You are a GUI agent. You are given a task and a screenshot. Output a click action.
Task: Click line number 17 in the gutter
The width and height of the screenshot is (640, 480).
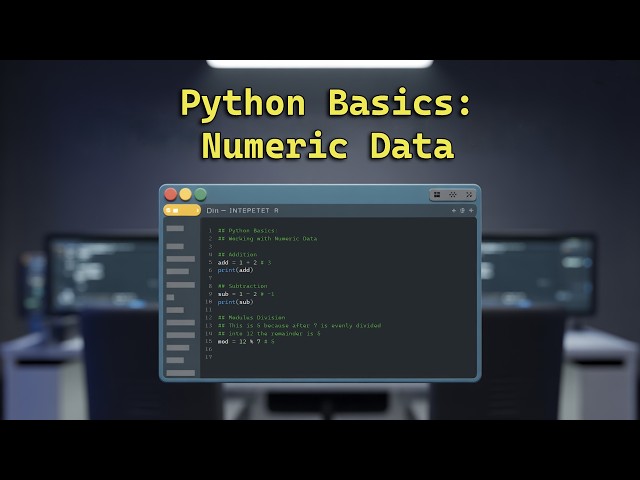pyautogui.click(x=209, y=357)
